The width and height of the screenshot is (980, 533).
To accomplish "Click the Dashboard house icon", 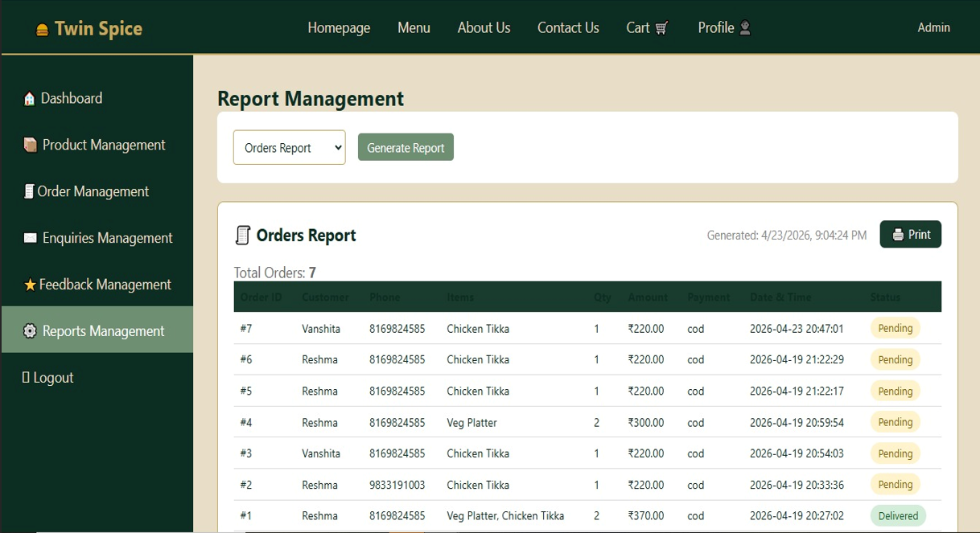I will coord(30,99).
